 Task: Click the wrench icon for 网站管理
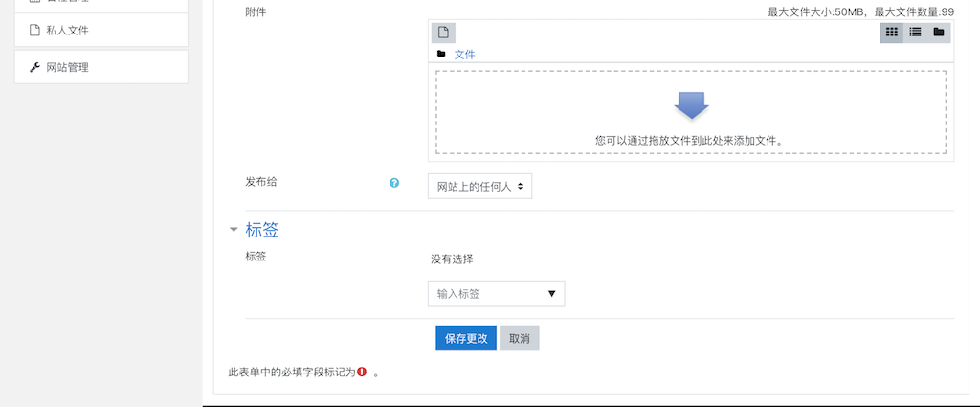click(x=35, y=68)
